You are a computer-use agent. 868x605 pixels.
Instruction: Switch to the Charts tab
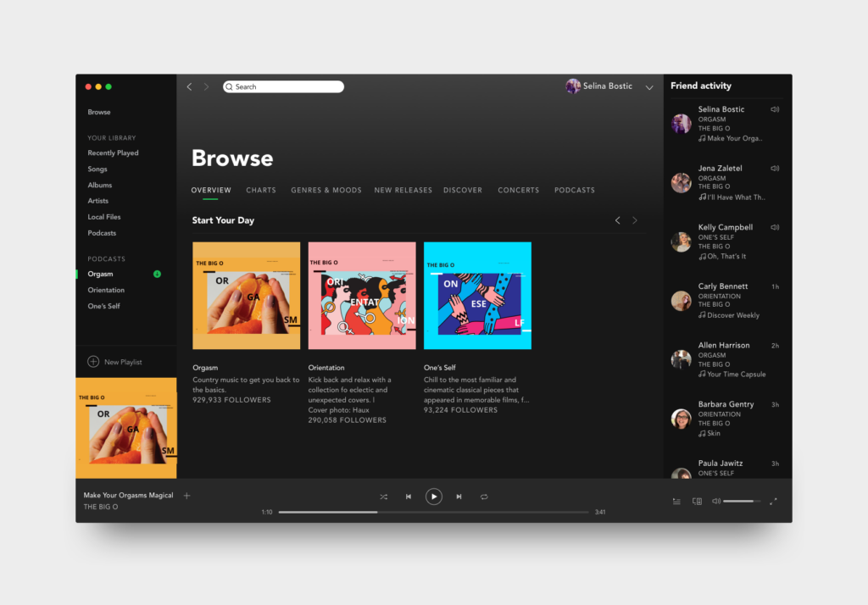click(x=261, y=190)
